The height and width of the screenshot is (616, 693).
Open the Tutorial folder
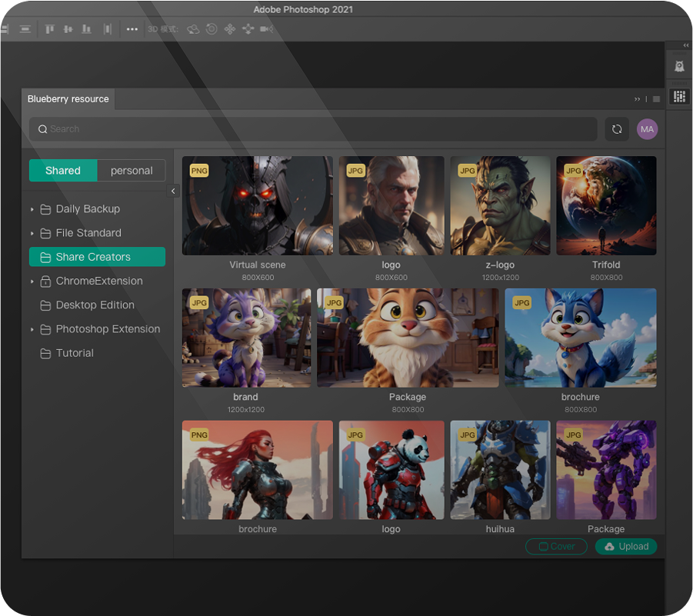[x=75, y=353]
